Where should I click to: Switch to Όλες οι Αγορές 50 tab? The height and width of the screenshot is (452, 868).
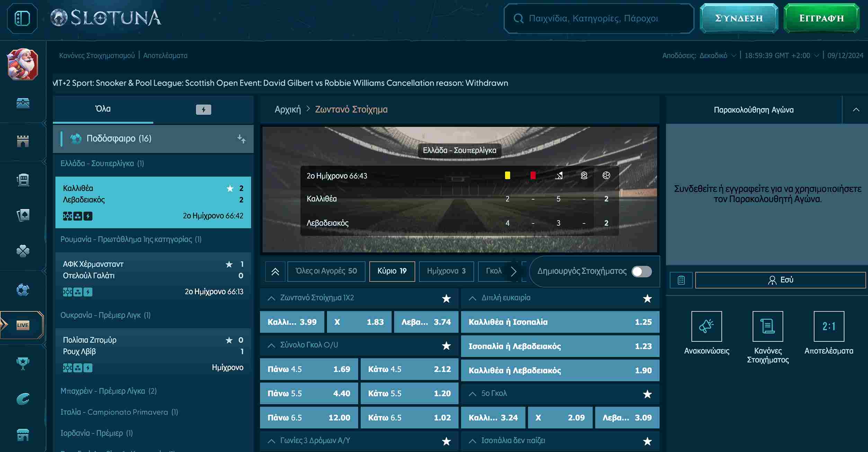(x=326, y=271)
